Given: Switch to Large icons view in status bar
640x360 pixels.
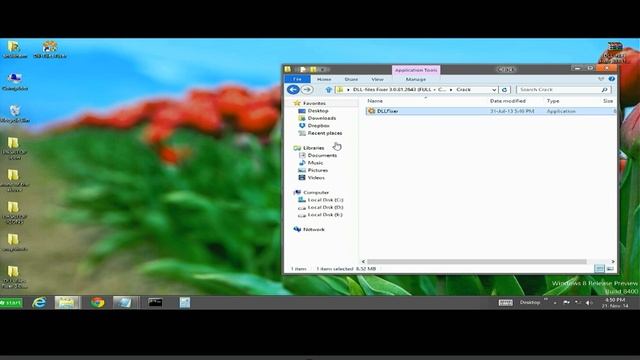Looking at the screenshot, I should point(610,269).
